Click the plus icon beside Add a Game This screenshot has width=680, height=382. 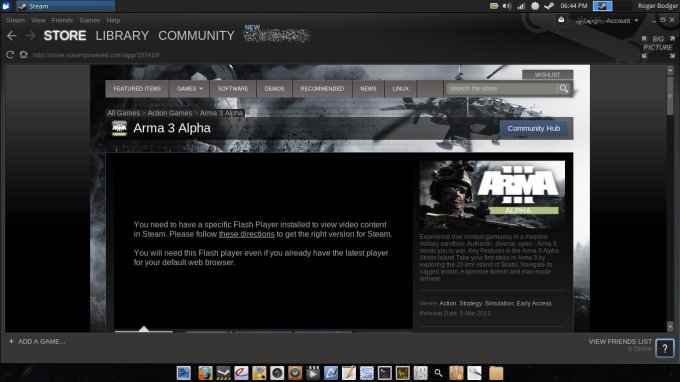click(11, 341)
